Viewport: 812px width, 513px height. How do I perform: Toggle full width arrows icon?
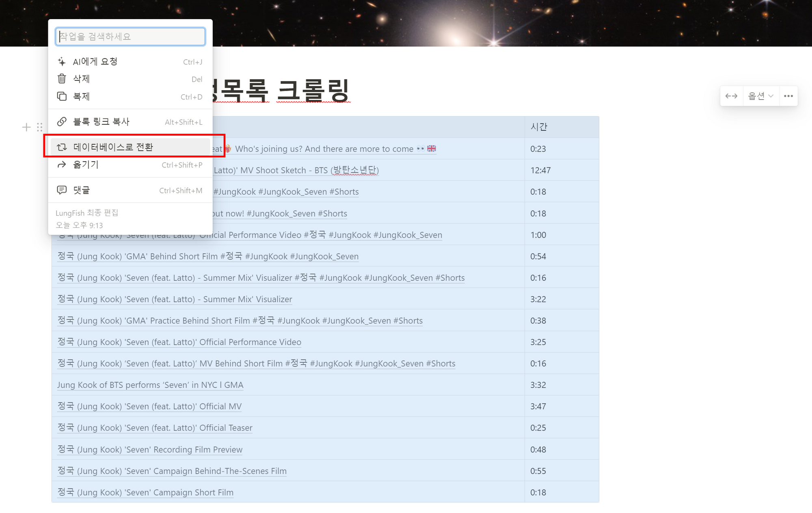tap(731, 96)
